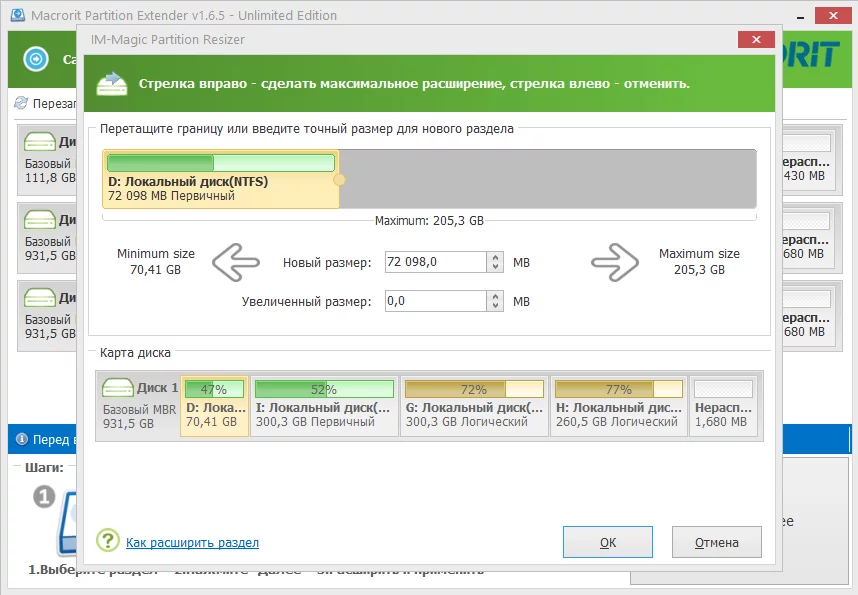This screenshot has height=595, width=858.
Task: Close the IM-Magic Partition Resizer dialog
Action: (x=756, y=39)
